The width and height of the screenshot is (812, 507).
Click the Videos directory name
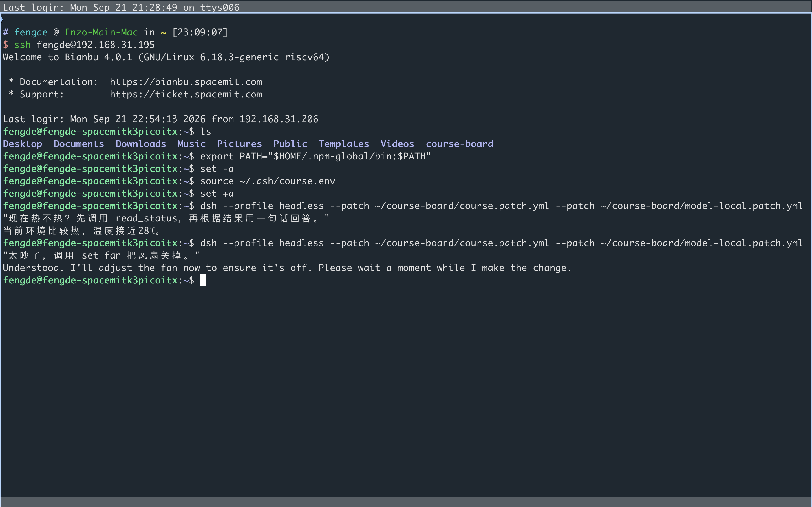pyautogui.click(x=397, y=144)
